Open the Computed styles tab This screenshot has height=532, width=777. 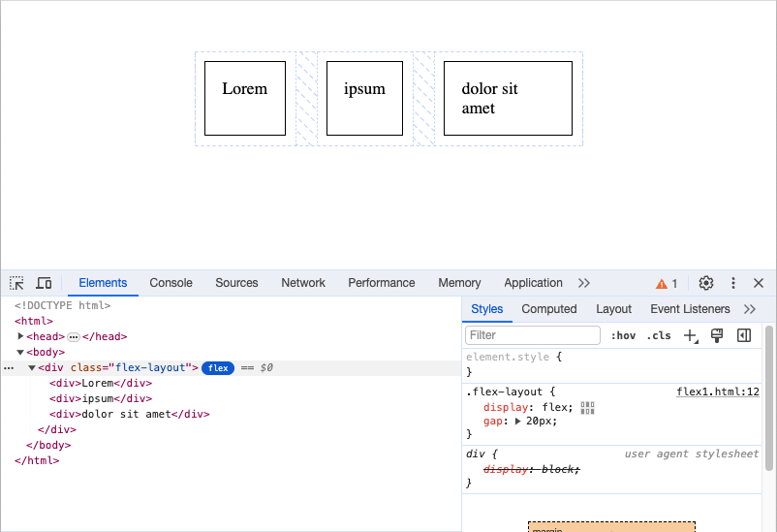click(548, 309)
